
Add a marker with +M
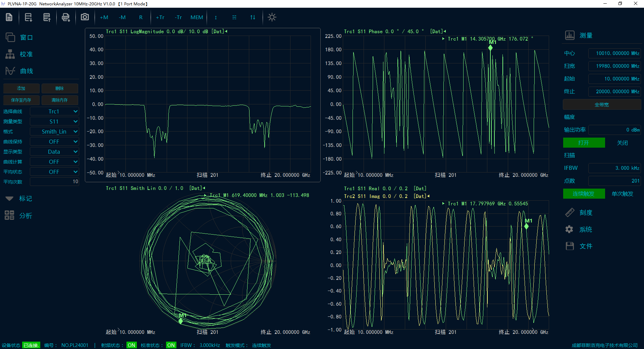pos(104,17)
